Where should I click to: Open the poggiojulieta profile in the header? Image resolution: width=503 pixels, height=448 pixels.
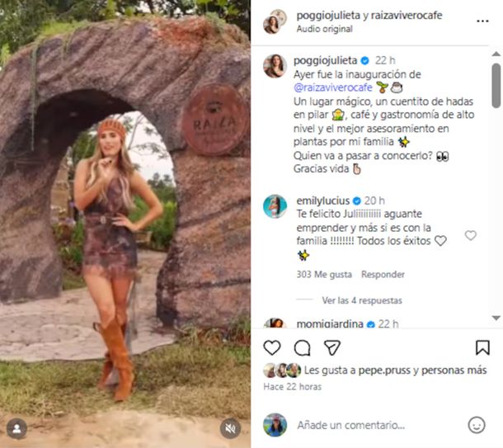click(318, 15)
